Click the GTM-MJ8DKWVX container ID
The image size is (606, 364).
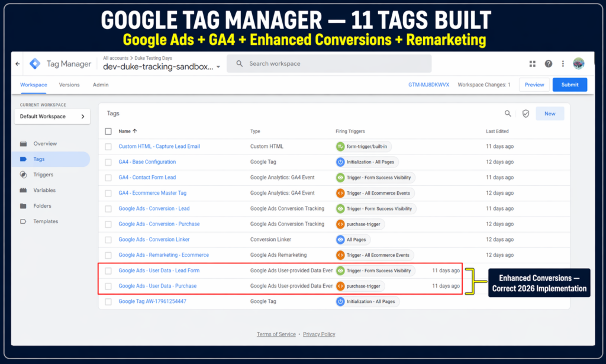click(x=428, y=85)
